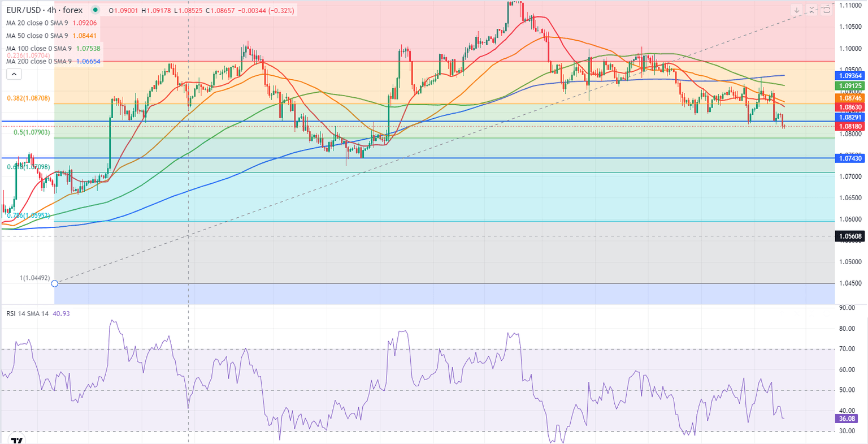The width and height of the screenshot is (868, 444).
Task: Click the RSI axis 40.00 label
Action: pyautogui.click(x=847, y=411)
